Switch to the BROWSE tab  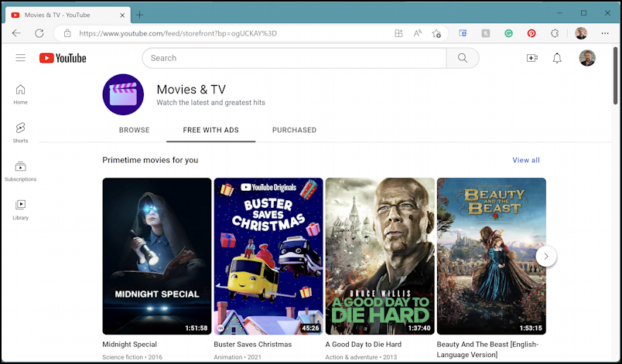pos(135,130)
